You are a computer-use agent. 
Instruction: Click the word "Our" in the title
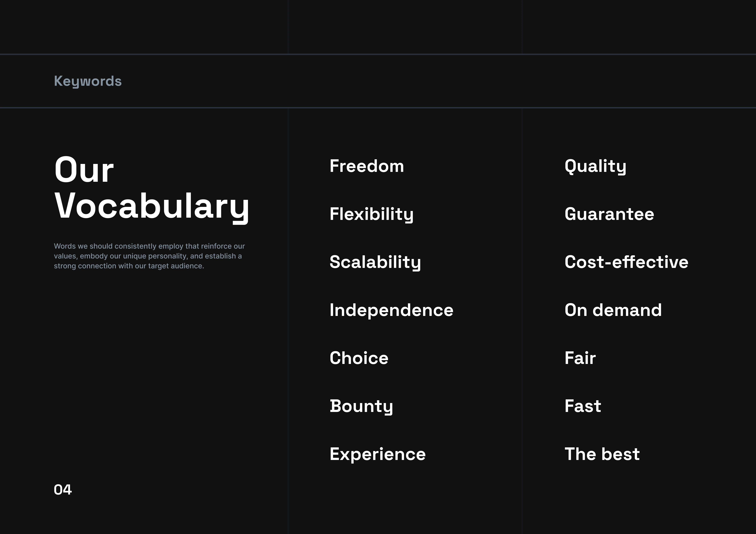[84, 170]
